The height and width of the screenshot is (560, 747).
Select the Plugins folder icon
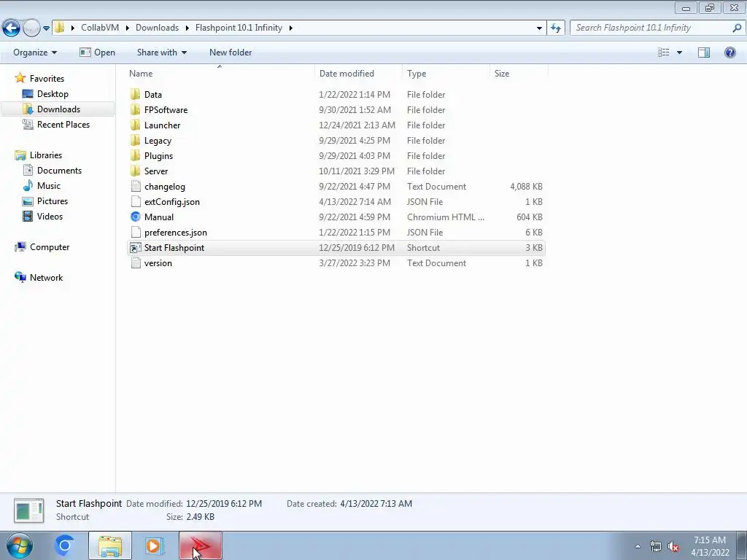point(135,156)
